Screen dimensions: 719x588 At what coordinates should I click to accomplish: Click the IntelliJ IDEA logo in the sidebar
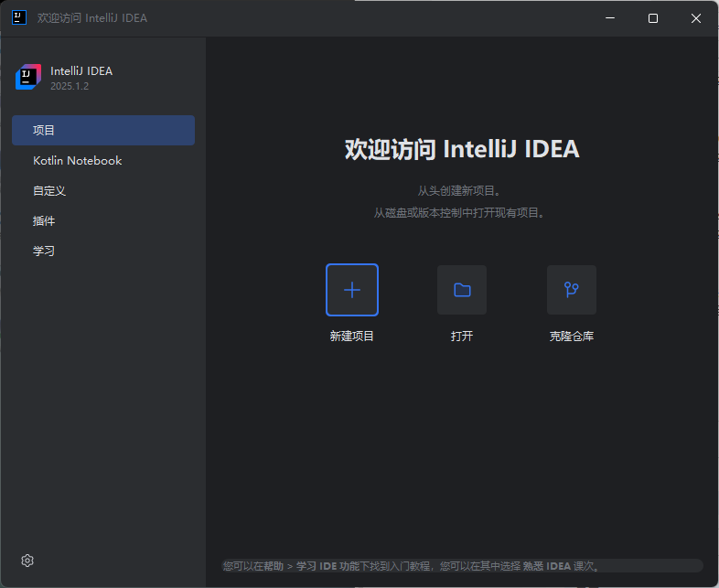pos(28,77)
